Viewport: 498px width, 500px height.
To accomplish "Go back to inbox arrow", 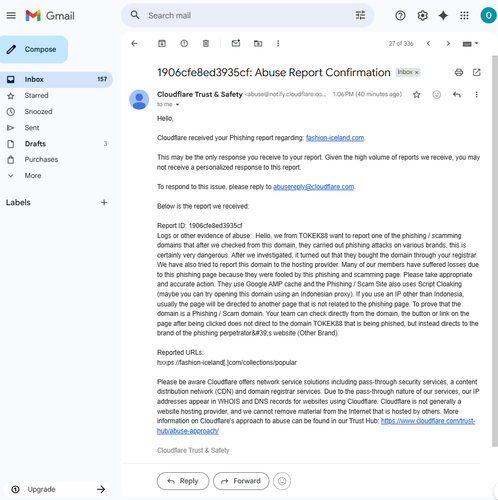I will click(134, 43).
